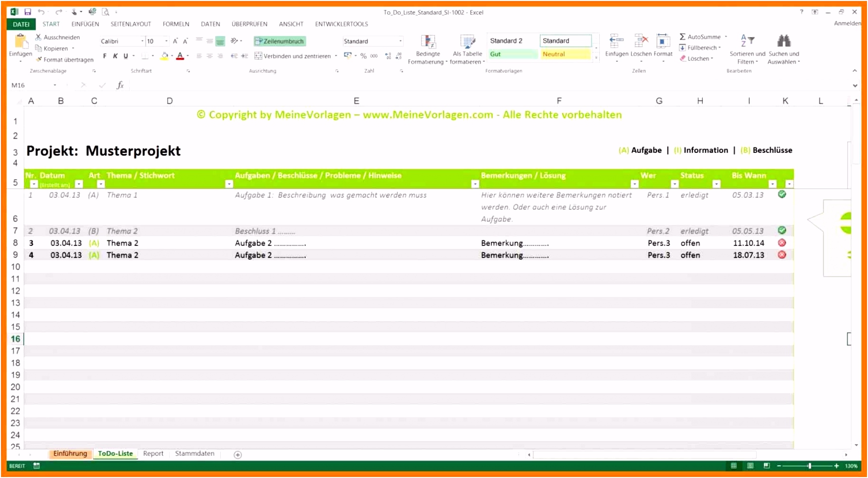The image size is (868, 478).
Task: Click the Bedingte Formatierung icon
Action: (428, 42)
